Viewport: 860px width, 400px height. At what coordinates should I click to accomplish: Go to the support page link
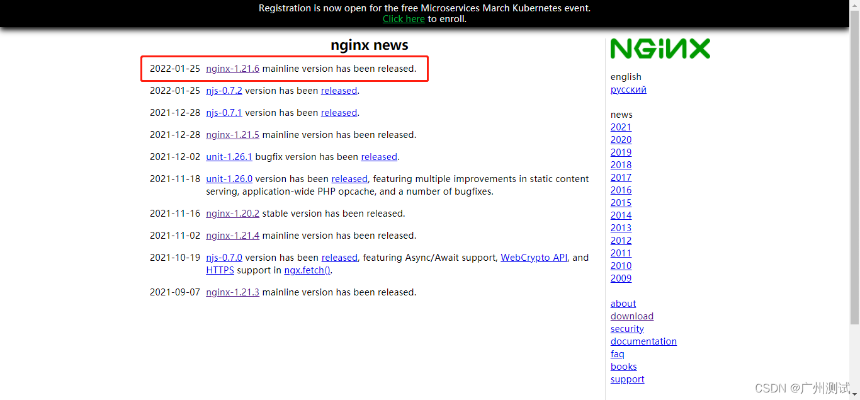627,379
